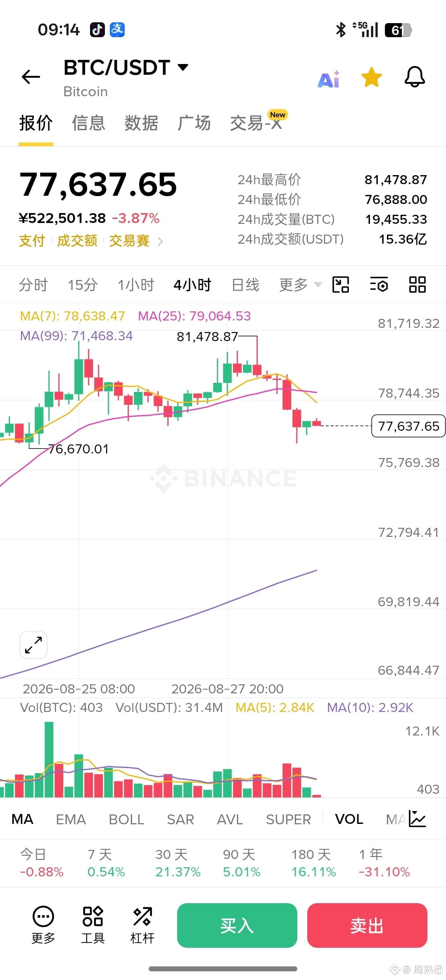Toggle the MA indicator
Screen dimensions: 446x980
pyautogui.click(x=22, y=819)
